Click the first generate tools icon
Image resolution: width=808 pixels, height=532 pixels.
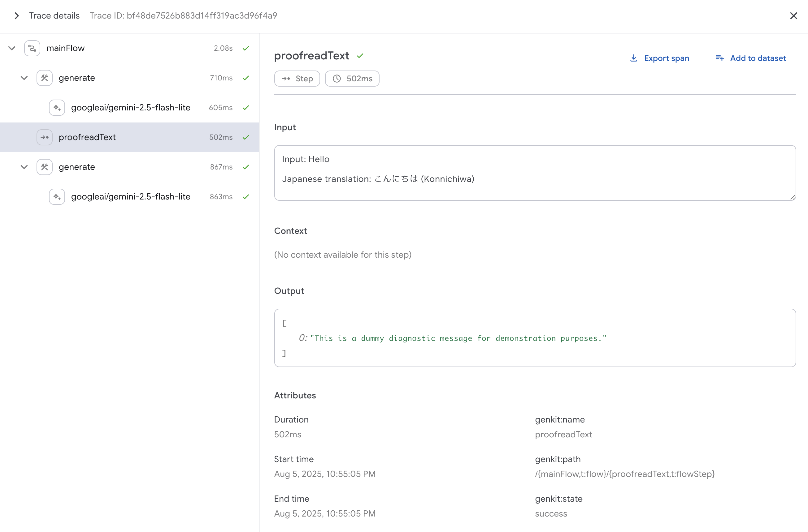pyautogui.click(x=45, y=78)
